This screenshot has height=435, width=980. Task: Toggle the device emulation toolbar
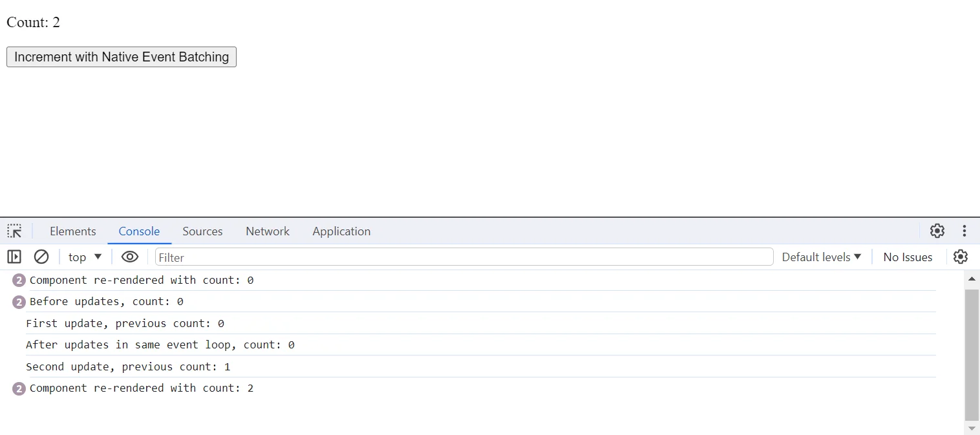[x=14, y=257]
